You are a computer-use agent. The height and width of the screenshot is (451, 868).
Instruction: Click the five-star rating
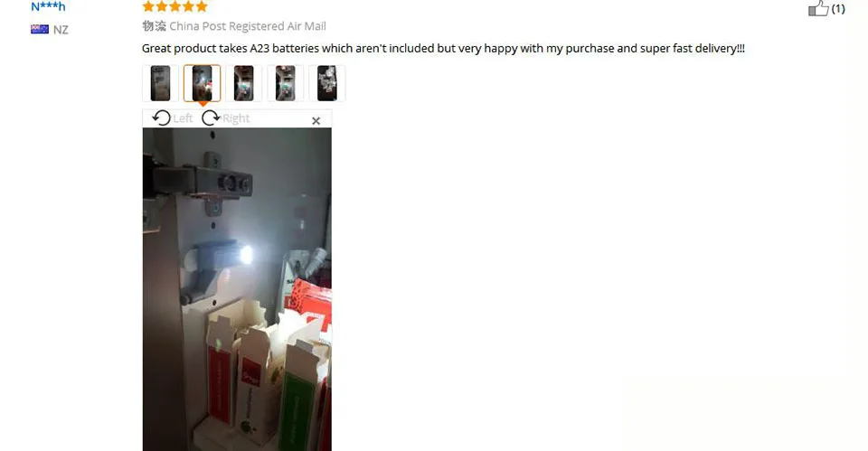pos(175,6)
